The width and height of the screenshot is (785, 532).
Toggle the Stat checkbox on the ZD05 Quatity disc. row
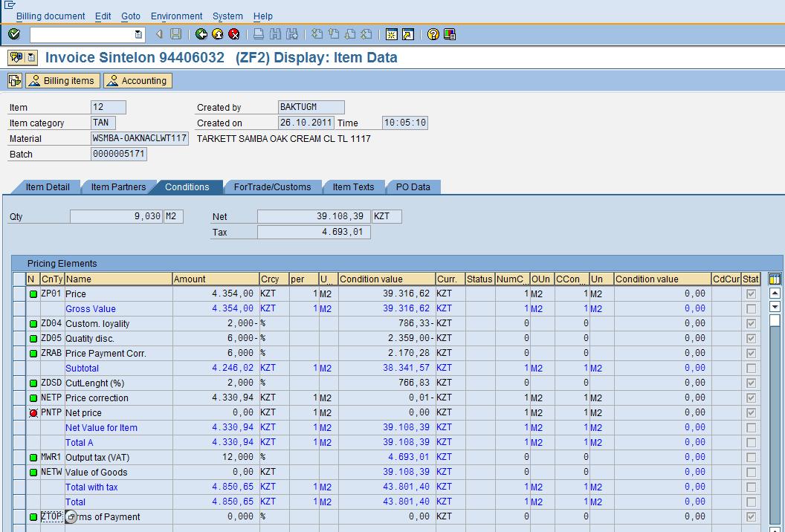coord(751,338)
